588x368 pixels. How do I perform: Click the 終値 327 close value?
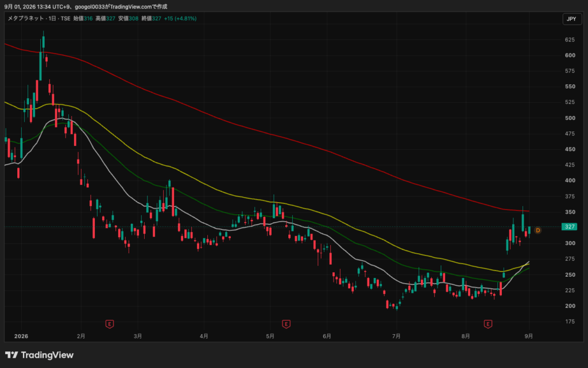(x=151, y=18)
